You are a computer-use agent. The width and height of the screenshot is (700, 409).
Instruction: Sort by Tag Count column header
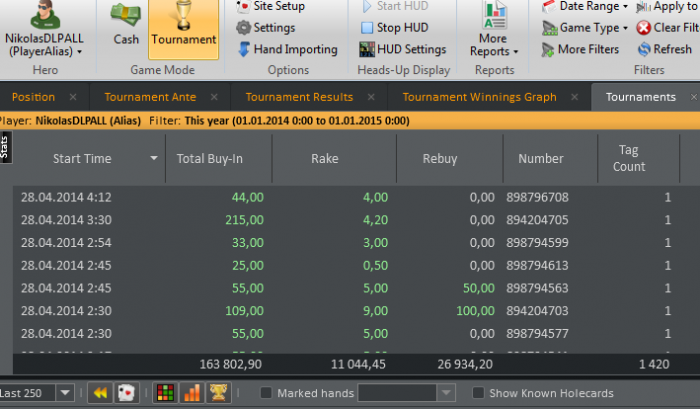629,158
